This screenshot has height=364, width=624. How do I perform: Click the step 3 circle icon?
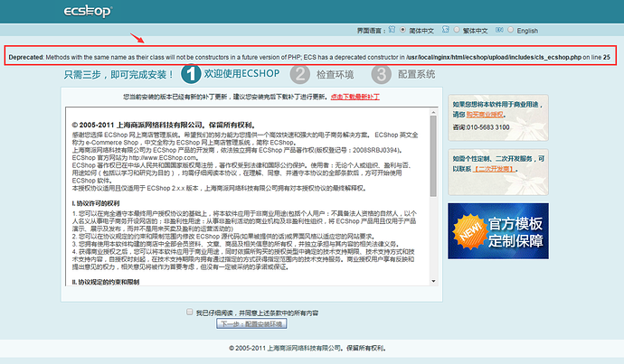(382, 74)
